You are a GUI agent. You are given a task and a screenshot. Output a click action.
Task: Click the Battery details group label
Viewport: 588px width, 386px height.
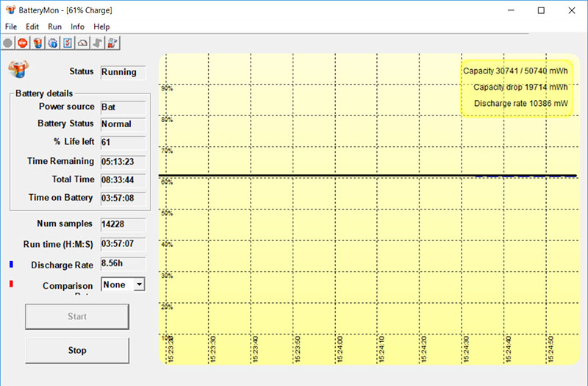tap(44, 93)
